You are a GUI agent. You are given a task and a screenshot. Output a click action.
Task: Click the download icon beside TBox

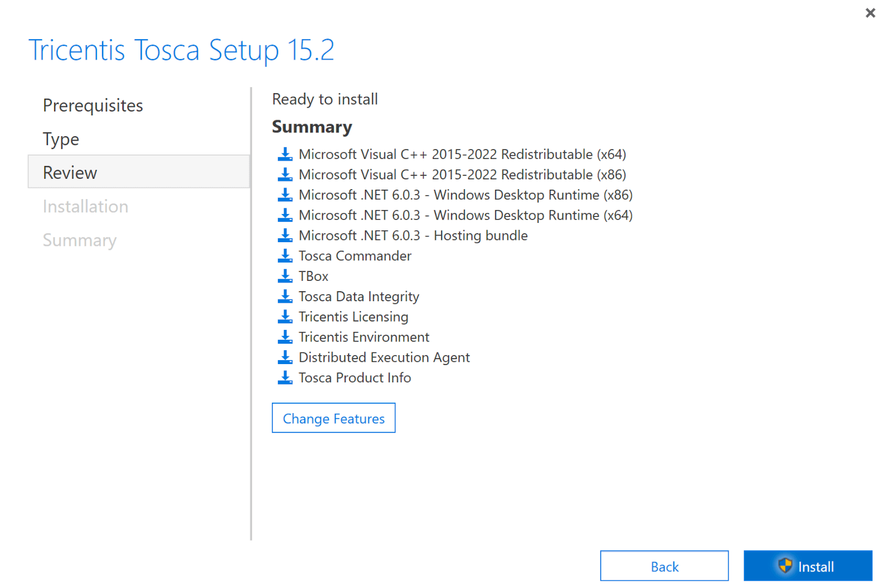[x=285, y=276]
